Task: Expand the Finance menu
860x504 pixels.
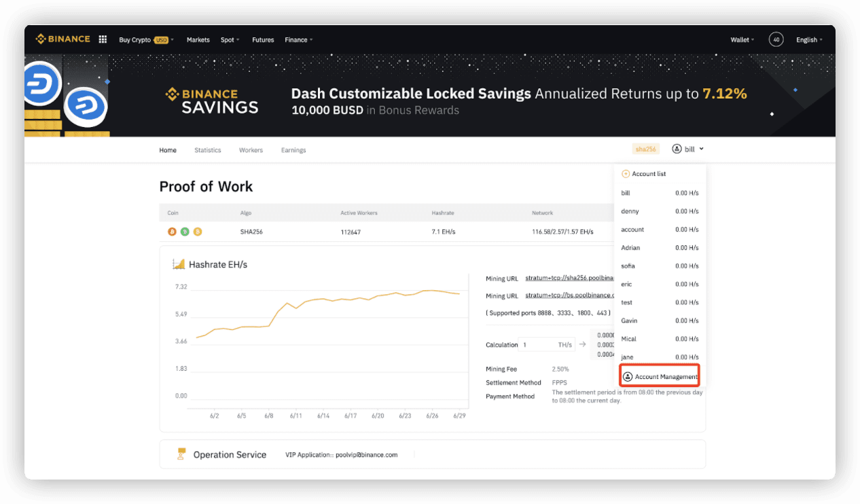Action: [x=299, y=40]
